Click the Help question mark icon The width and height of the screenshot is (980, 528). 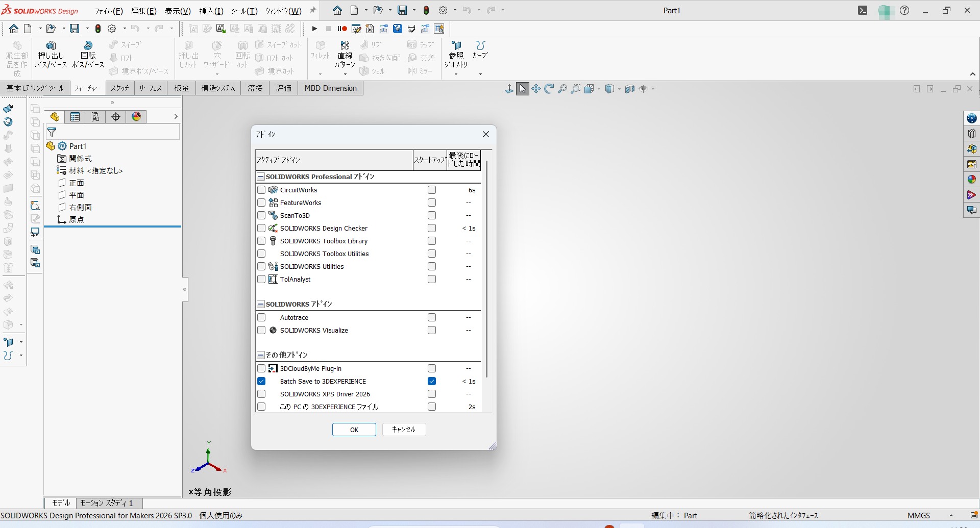(x=904, y=10)
